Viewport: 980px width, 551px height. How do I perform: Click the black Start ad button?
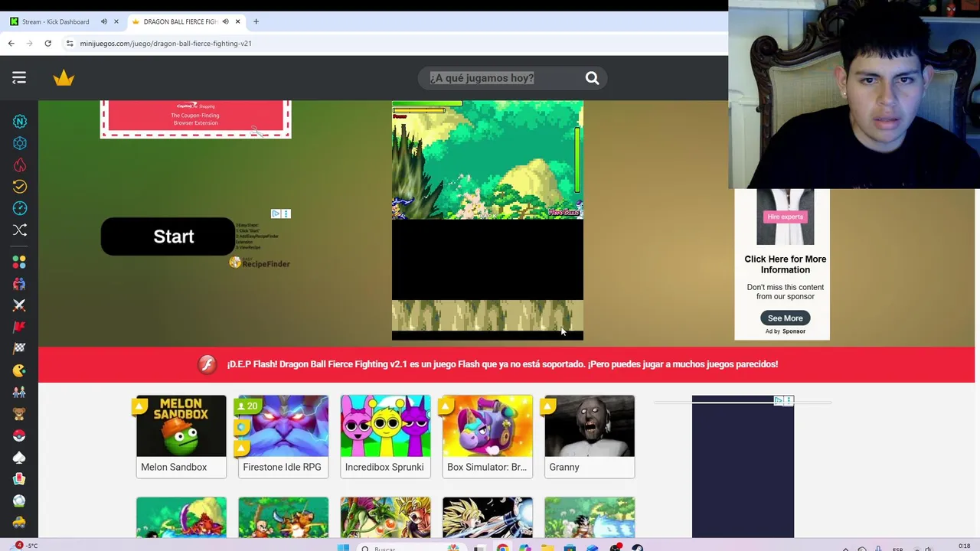point(168,236)
